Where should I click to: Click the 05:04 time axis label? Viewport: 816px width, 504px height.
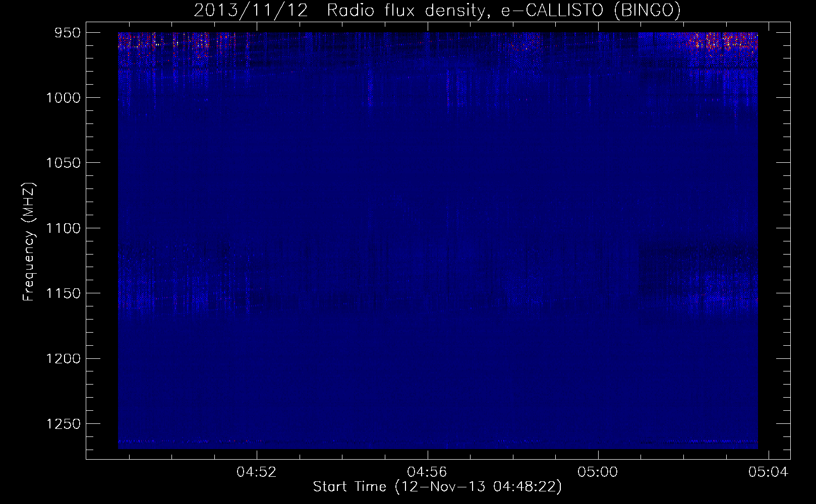point(768,472)
